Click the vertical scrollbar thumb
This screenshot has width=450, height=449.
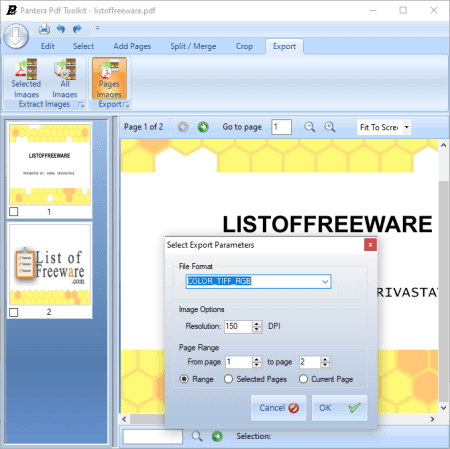click(443, 291)
